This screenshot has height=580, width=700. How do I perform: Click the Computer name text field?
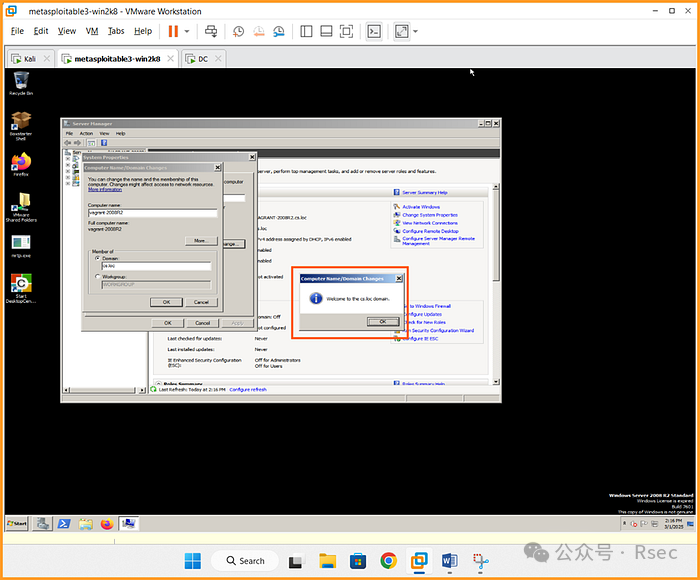(x=152, y=213)
